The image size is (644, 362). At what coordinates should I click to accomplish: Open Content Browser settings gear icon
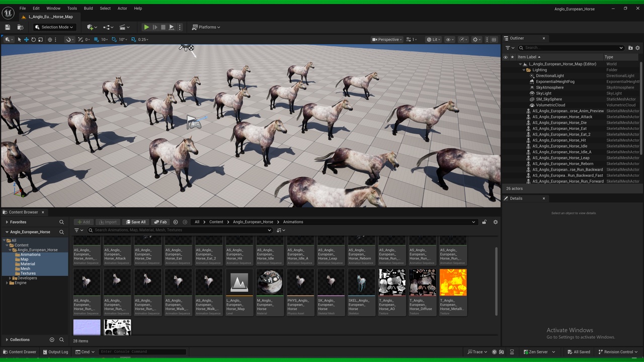pyautogui.click(x=495, y=222)
